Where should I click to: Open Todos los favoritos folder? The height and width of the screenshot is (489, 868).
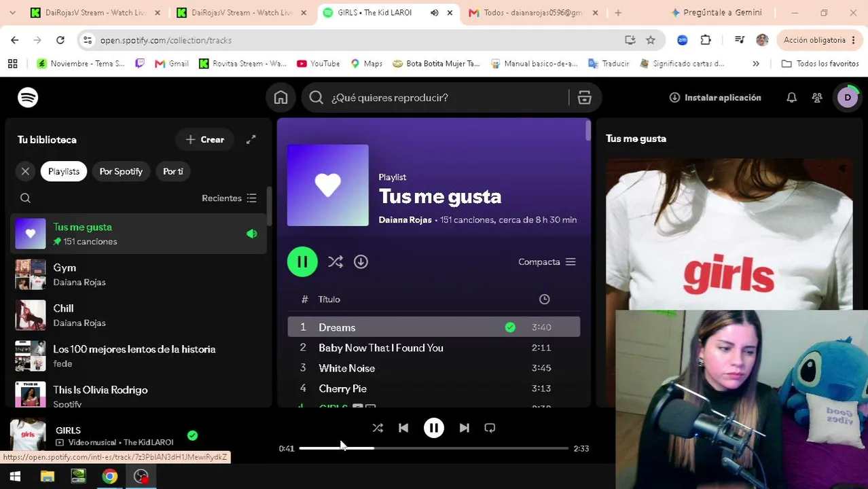820,64
